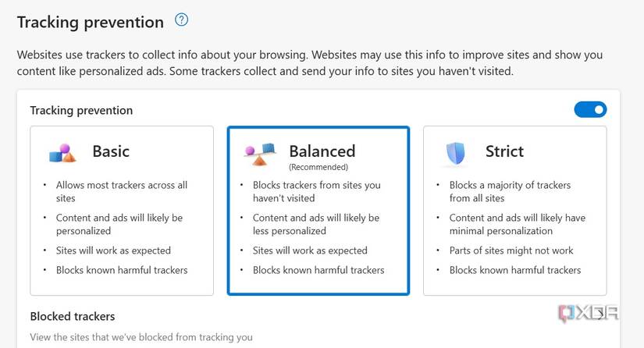Click the Strict shield icon
This screenshot has width=644, height=348.
455,153
